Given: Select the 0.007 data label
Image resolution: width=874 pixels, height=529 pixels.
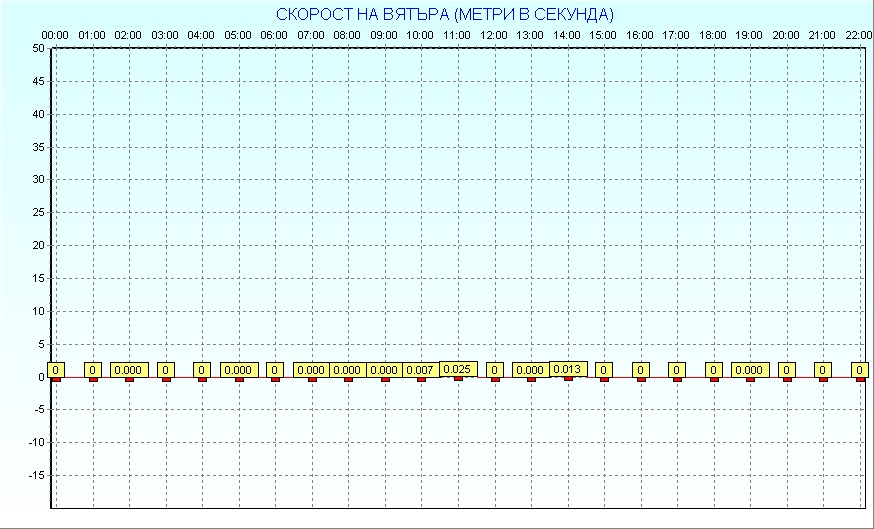Looking at the screenshot, I should (421, 370).
